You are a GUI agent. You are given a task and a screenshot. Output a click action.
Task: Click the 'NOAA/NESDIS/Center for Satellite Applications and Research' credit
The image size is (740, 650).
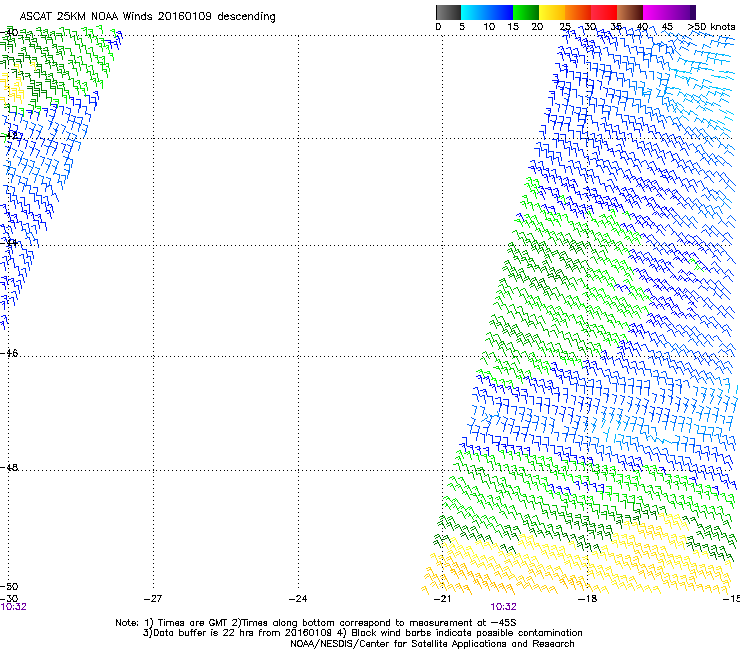tap(432, 644)
